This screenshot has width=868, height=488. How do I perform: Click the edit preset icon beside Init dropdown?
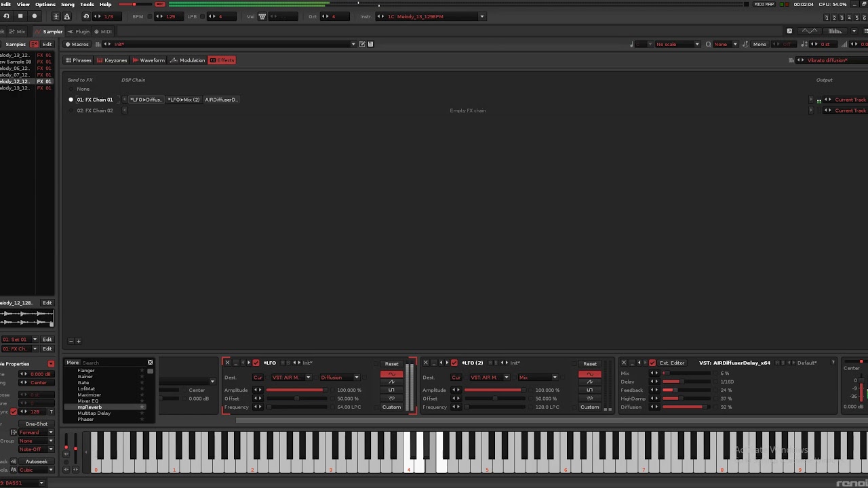pos(362,44)
